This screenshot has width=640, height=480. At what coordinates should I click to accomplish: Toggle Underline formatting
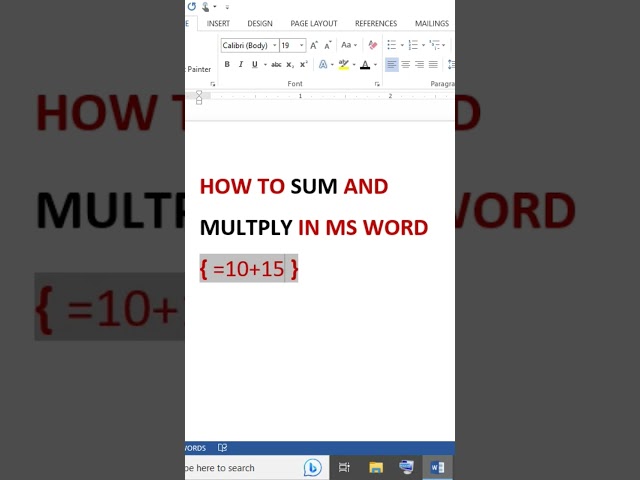pyautogui.click(x=255, y=64)
